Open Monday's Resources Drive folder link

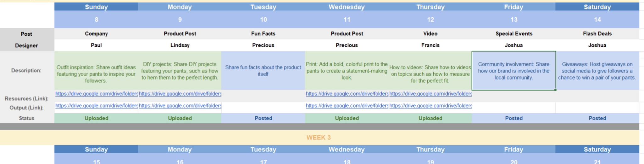pyautogui.click(x=180, y=94)
